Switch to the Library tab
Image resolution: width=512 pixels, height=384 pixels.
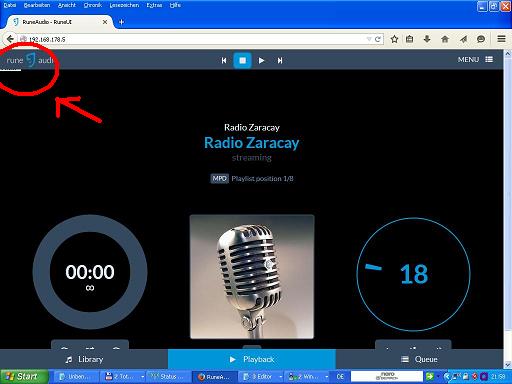84,359
